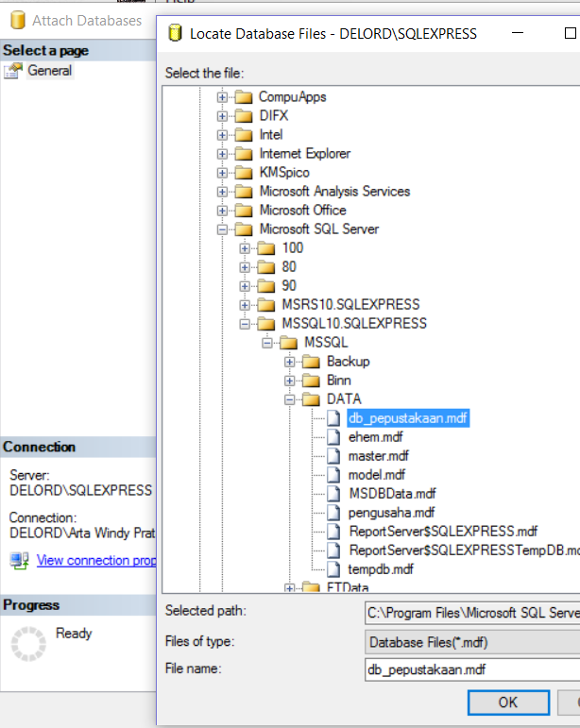Expand the Internet Explorer folder node
Viewport: 580px width, 728px height.
pyautogui.click(x=222, y=154)
